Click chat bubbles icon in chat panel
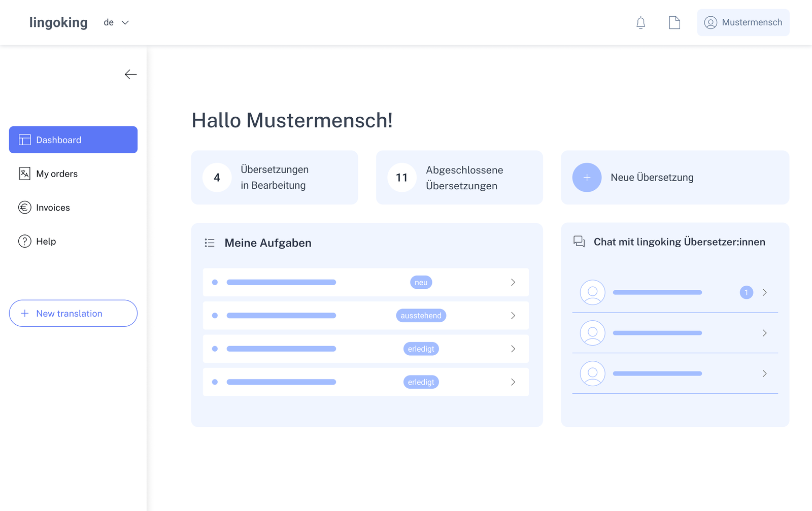This screenshot has height=511, width=812. pos(579,242)
